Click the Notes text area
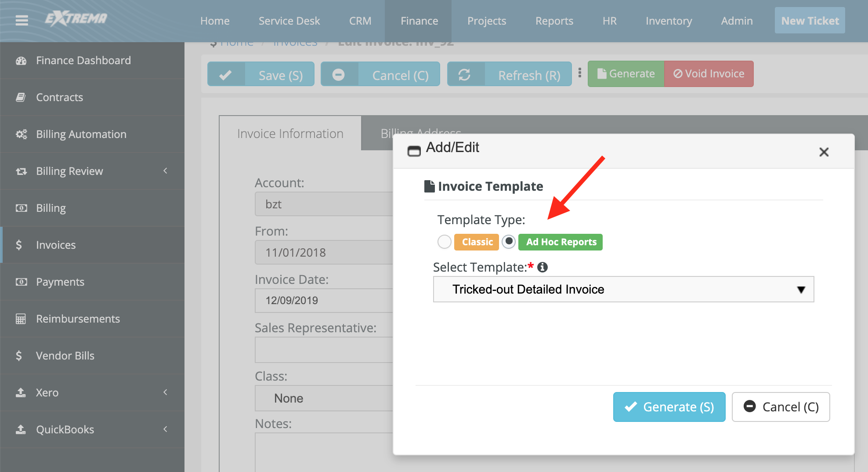The image size is (868, 472). point(324,453)
